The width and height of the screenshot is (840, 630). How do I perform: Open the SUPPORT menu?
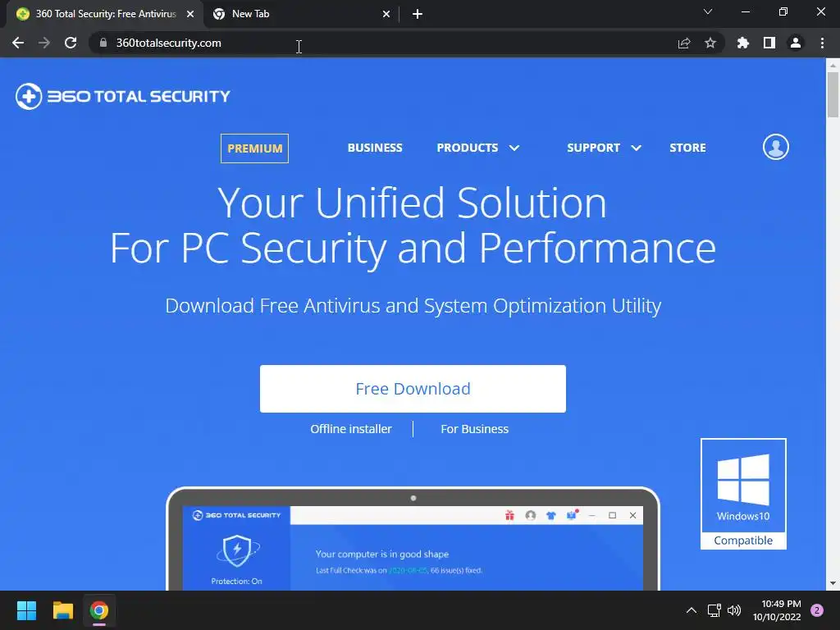point(594,148)
